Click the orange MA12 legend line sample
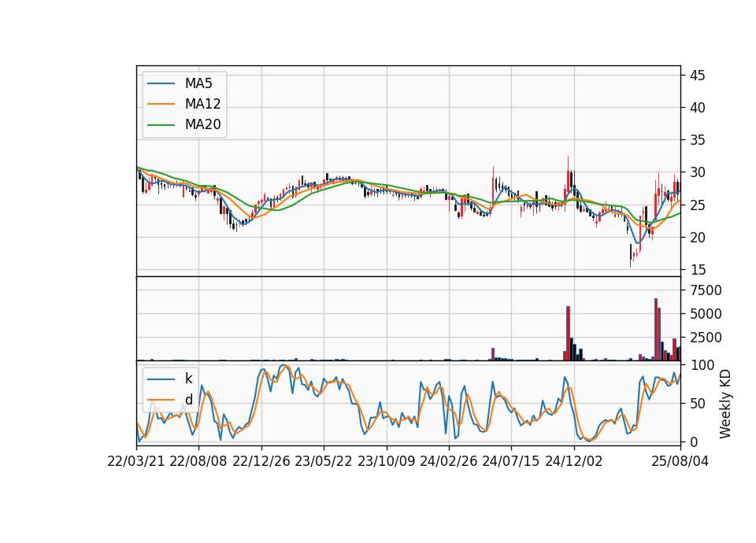The height and width of the screenshot is (543, 756). (161, 104)
